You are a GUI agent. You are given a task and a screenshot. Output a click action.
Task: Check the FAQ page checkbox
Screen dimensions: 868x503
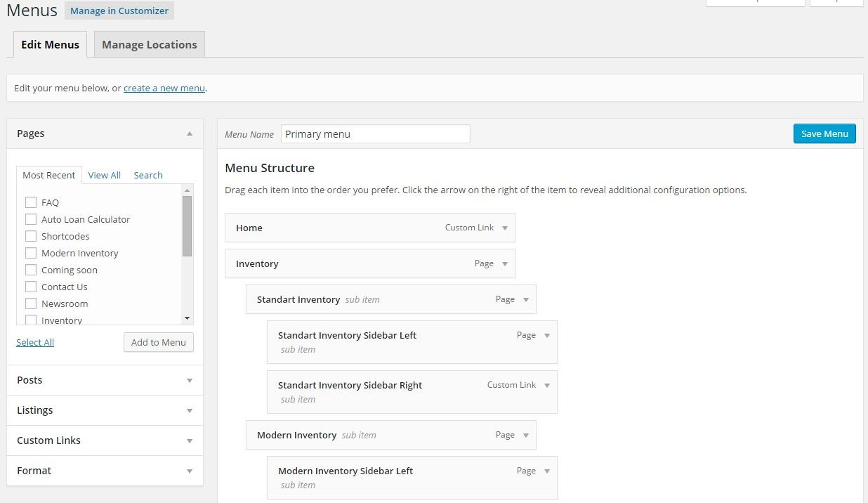31,202
